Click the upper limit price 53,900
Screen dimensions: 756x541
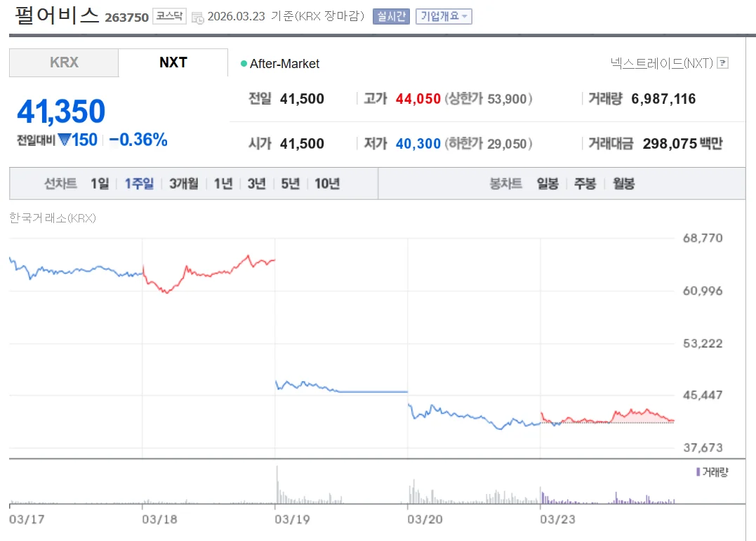(507, 100)
